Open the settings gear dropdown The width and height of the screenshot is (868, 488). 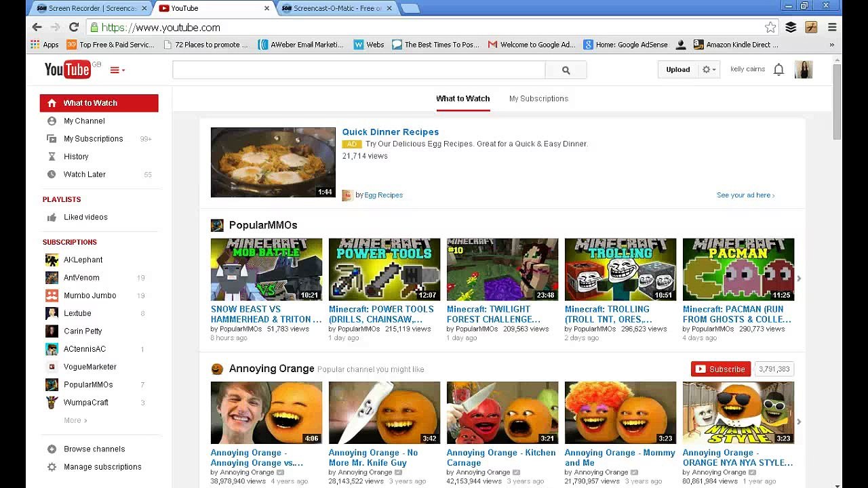[x=709, y=70]
